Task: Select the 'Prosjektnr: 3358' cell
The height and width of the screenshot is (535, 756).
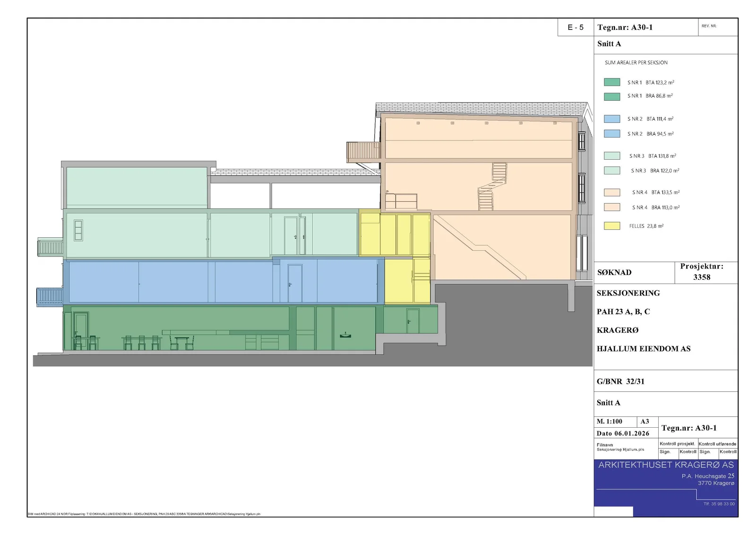Action: pos(706,272)
